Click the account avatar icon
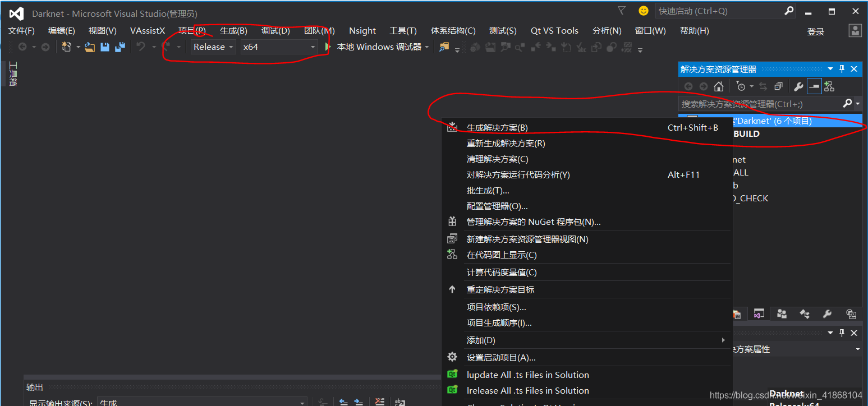The image size is (868, 406). (x=855, y=31)
